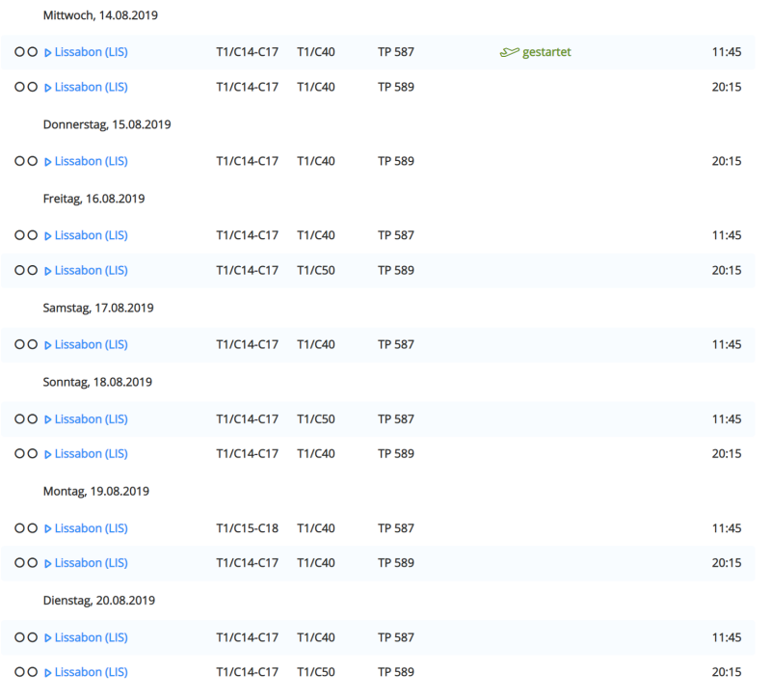
Task: Select first circle on Sonntag 11:45 row
Action: click(x=19, y=419)
